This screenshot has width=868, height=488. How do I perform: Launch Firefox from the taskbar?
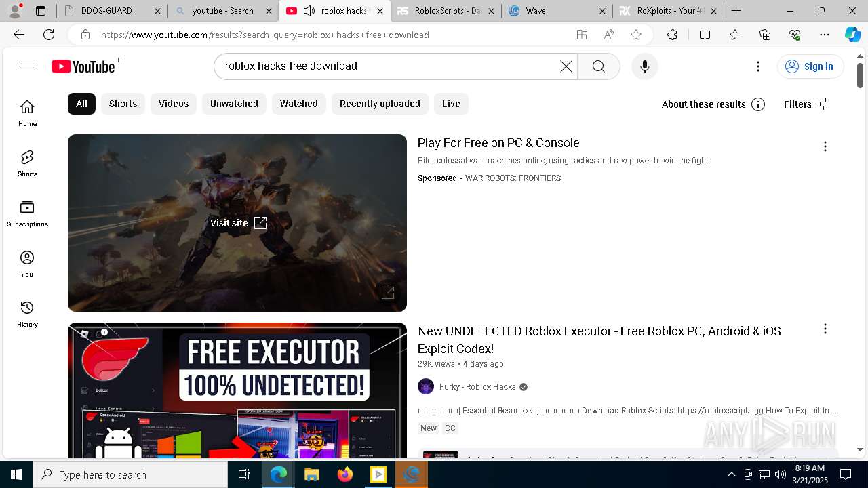pos(345,474)
